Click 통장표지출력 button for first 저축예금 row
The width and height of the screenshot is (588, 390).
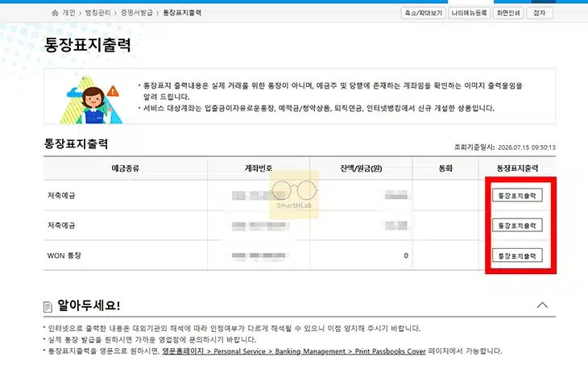517,195
